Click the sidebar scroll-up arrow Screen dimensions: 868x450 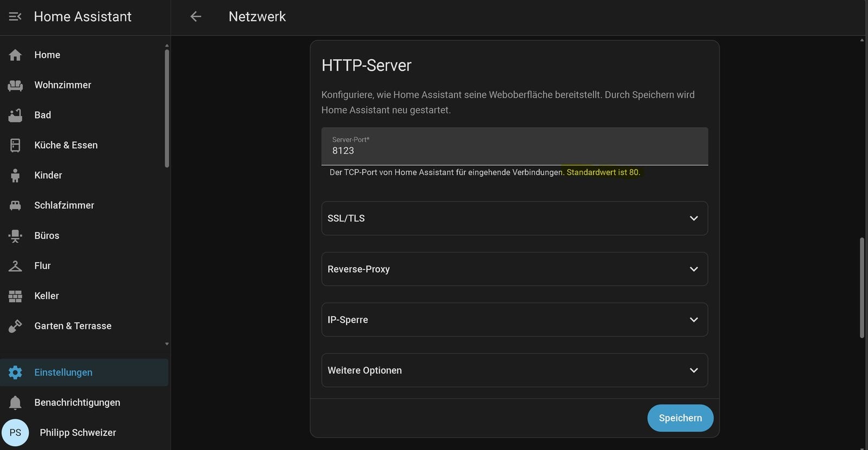pyautogui.click(x=167, y=46)
